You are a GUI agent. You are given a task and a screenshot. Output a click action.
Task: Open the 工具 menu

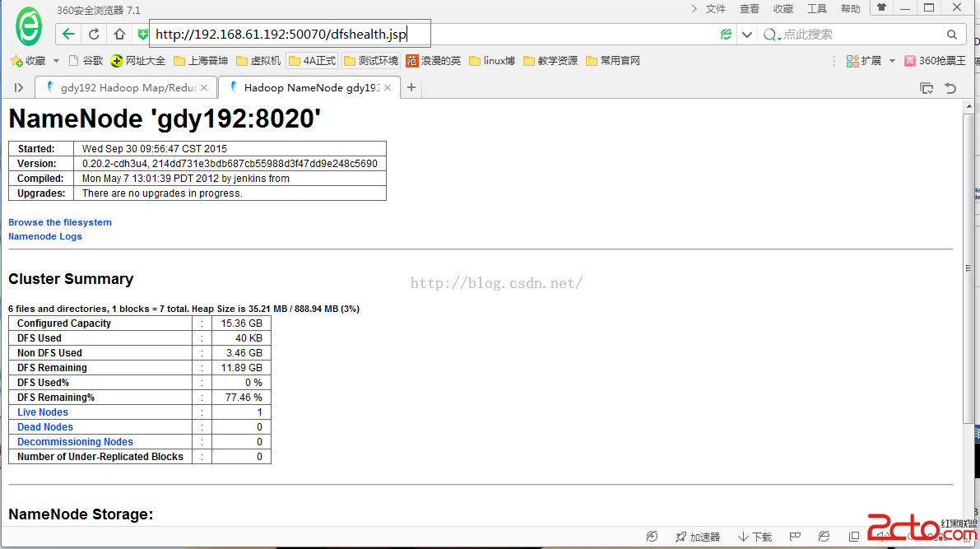(x=817, y=9)
